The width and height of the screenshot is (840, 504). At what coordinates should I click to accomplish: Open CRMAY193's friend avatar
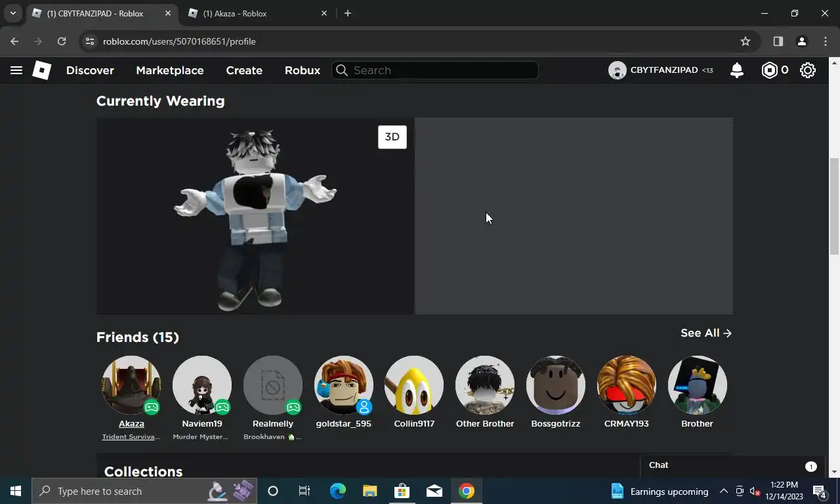point(627,385)
